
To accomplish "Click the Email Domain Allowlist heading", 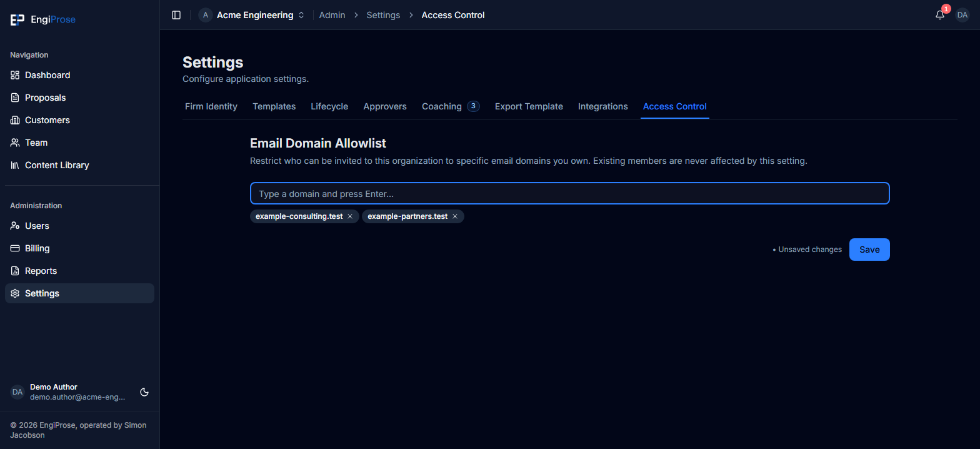I will click(x=318, y=143).
